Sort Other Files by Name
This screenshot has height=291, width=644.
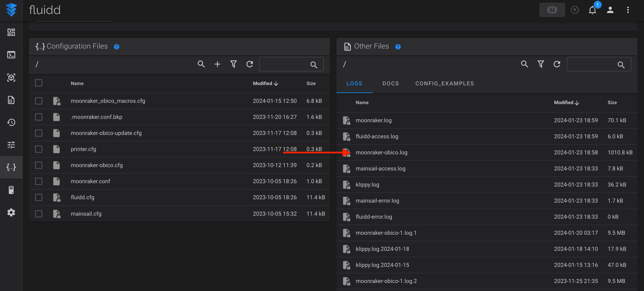pos(362,102)
